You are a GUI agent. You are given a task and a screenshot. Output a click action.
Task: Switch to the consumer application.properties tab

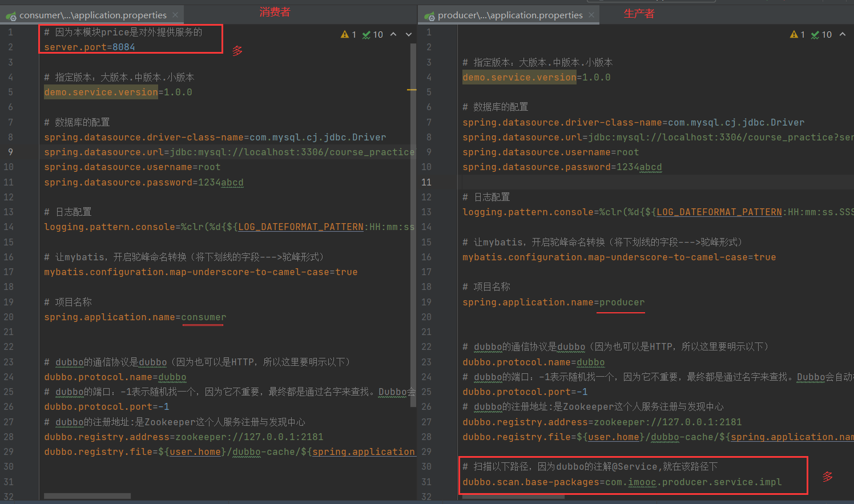pyautogui.click(x=93, y=15)
